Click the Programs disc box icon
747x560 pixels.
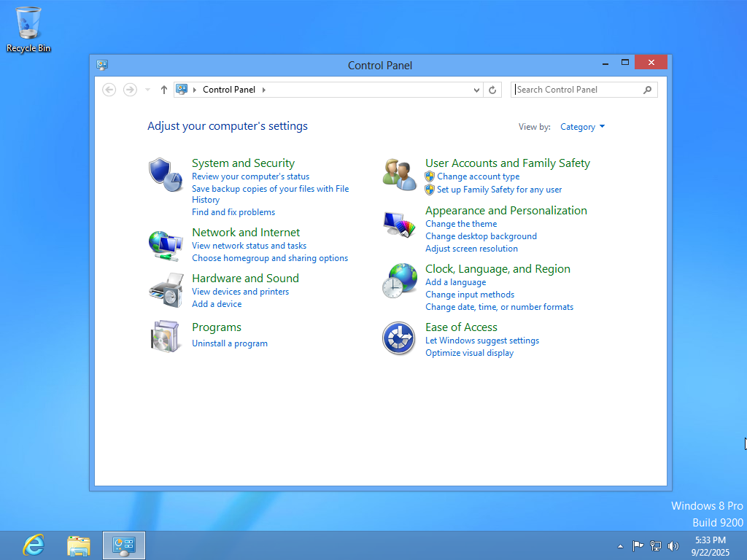165,336
